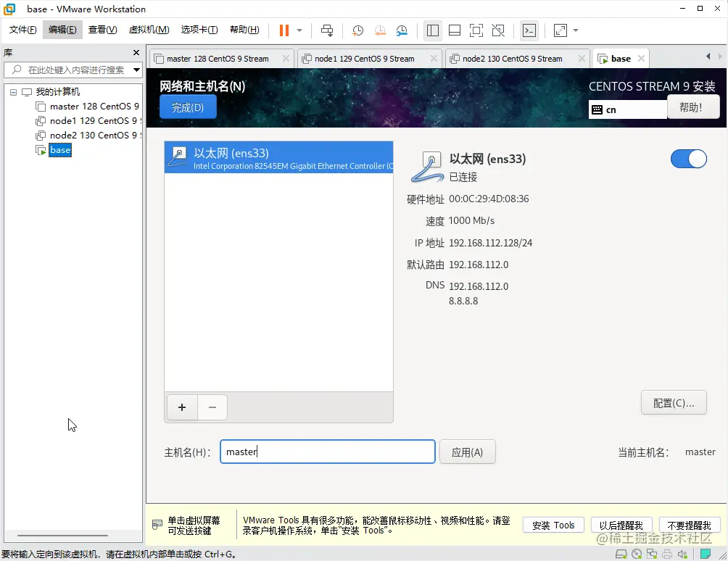The width and height of the screenshot is (728, 561).
Task: Toggle the ens33 Ethernet connection switch
Action: point(689,159)
